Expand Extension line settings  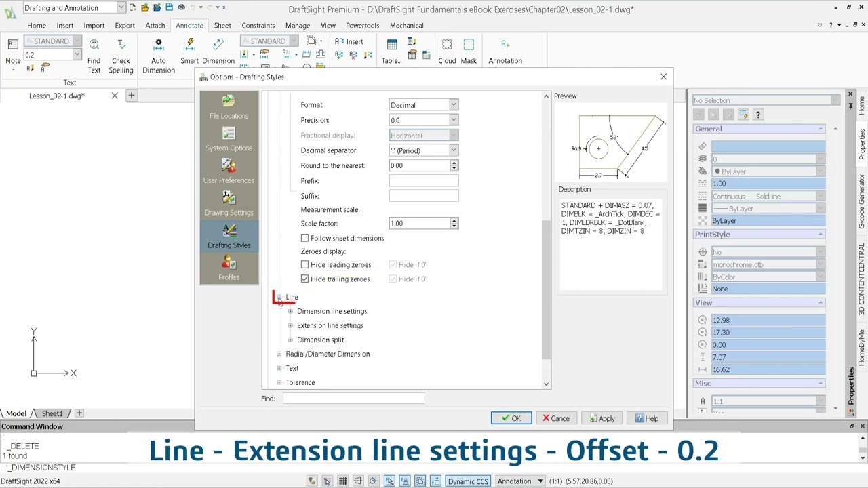(x=290, y=325)
